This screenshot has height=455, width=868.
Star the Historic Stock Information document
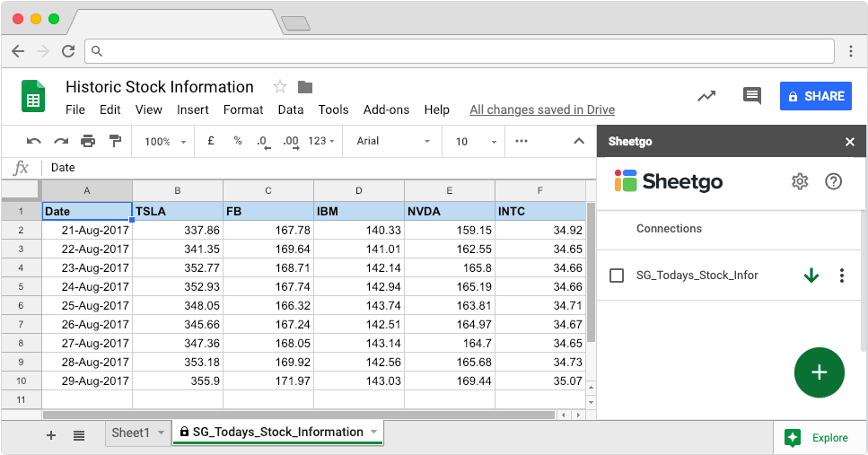pos(280,87)
